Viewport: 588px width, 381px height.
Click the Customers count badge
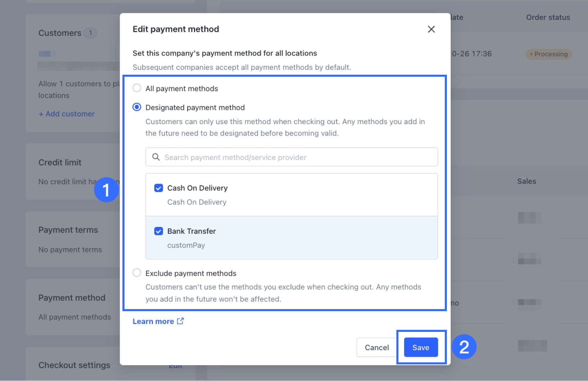pos(90,33)
